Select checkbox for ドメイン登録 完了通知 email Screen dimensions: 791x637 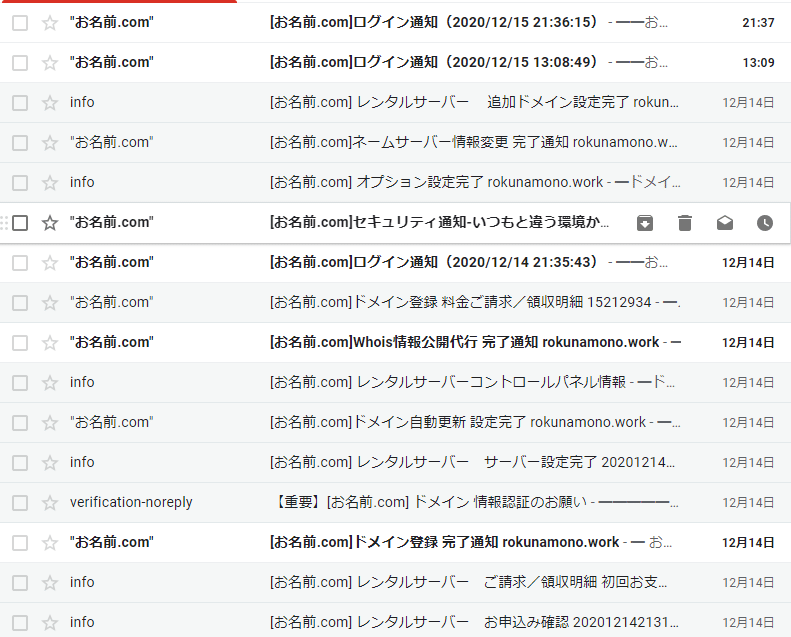tap(20, 543)
